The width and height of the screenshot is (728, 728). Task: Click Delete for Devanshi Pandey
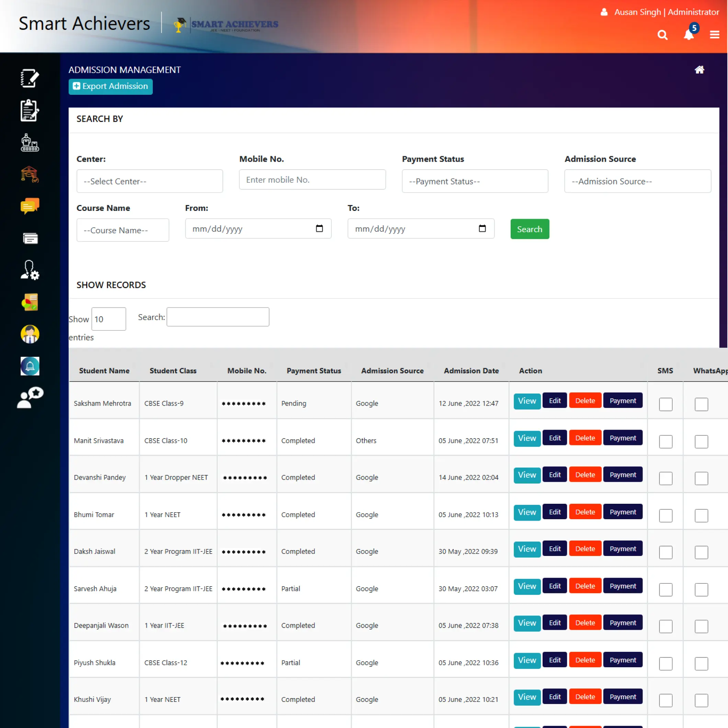point(584,475)
